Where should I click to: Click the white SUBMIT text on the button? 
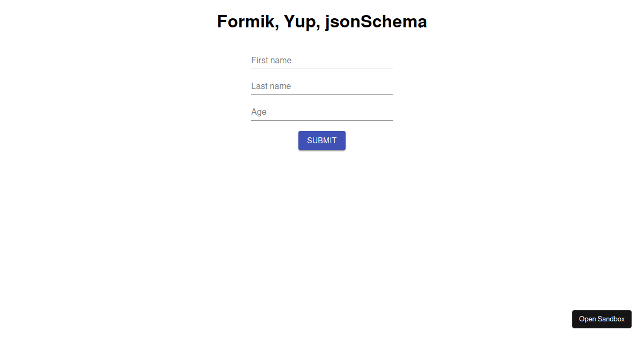click(322, 141)
